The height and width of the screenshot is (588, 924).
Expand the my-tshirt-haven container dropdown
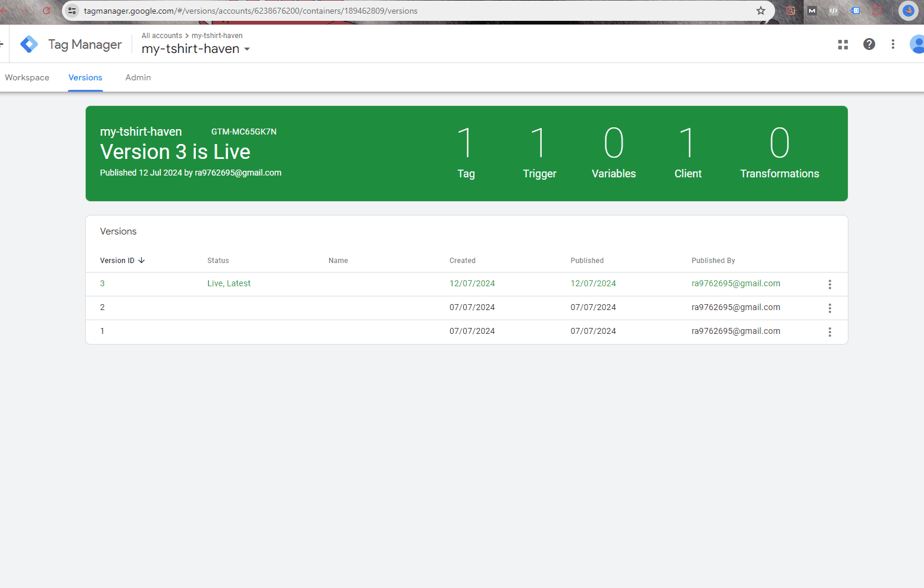247,49
